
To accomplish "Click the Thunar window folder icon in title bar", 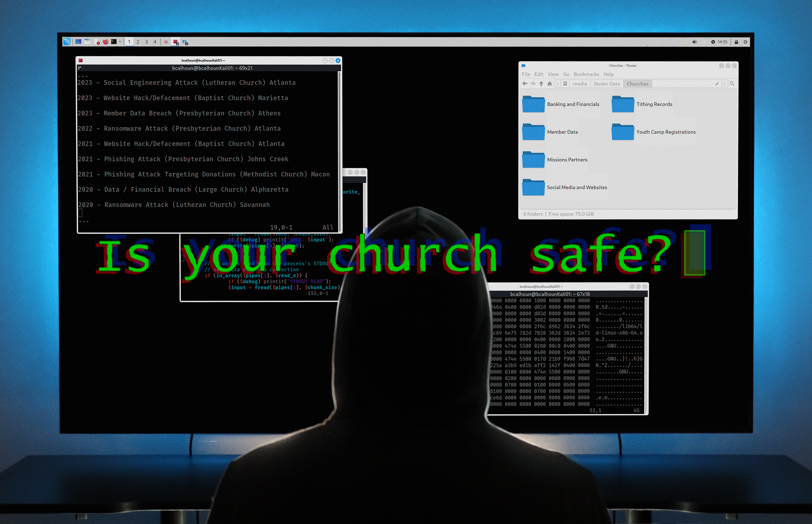I will 524,65.
